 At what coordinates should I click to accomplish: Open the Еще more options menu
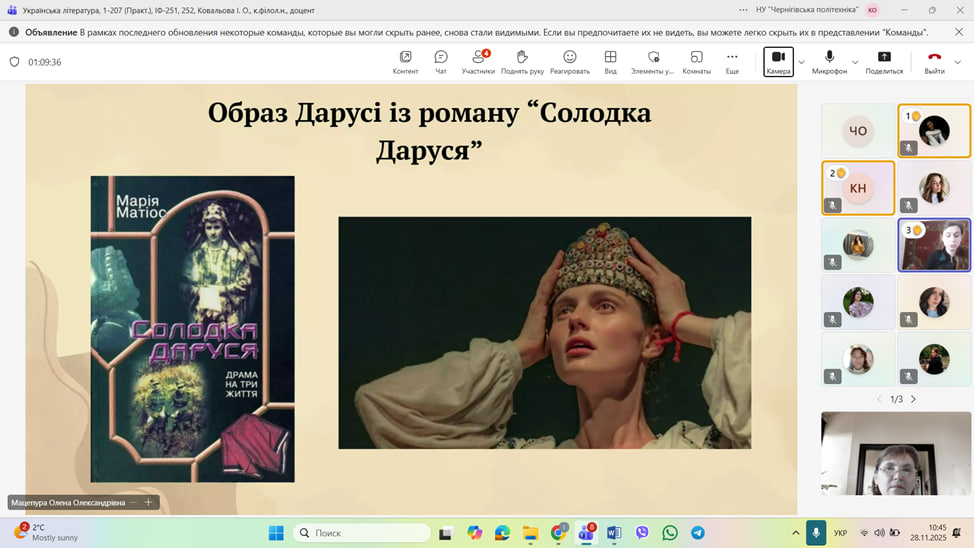pyautogui.click(x=732, y=61)
